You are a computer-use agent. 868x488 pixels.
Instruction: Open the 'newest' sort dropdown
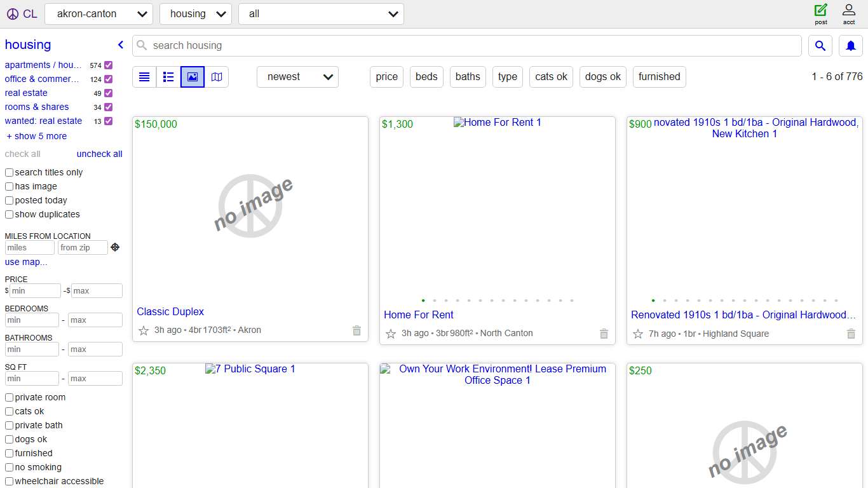[x=297, y=77]
